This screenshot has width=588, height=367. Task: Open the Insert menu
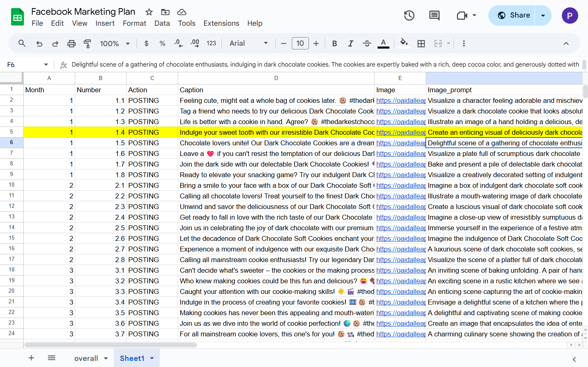tap(105, 23)
